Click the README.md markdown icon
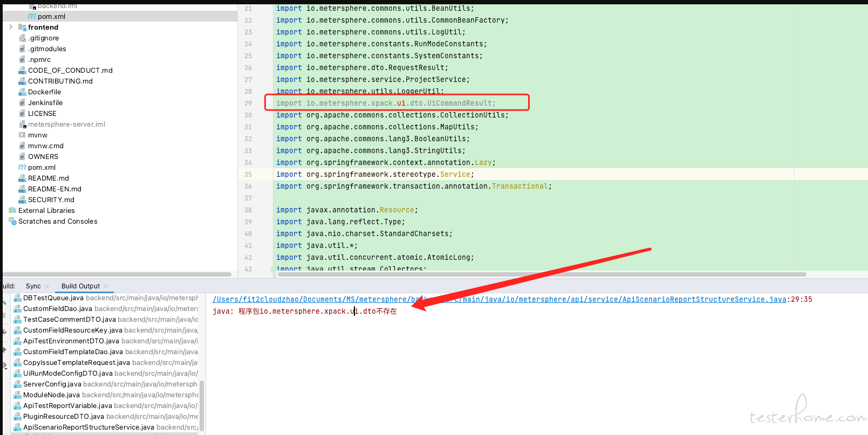The width and height of the screenshot is (868, 435). tap(22, 178)
